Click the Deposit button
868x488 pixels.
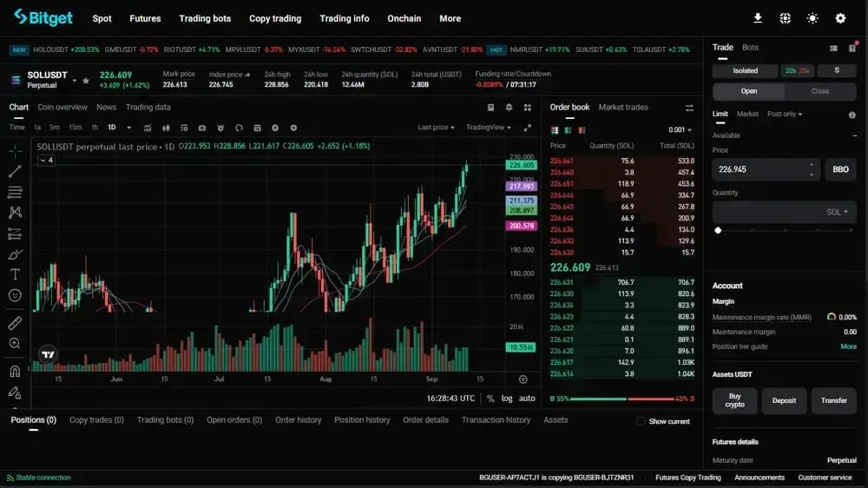784,400
